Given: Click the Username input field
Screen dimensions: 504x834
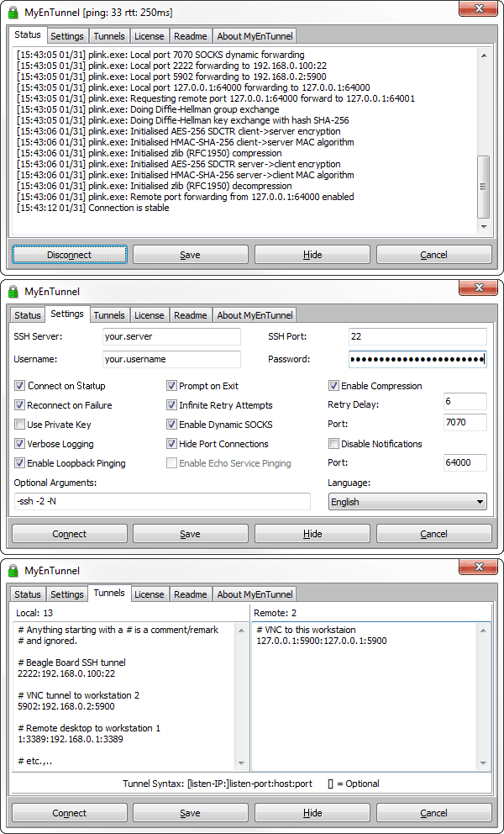Looking at the screenshot, I should pyautogui.click(x=171, y=359).
